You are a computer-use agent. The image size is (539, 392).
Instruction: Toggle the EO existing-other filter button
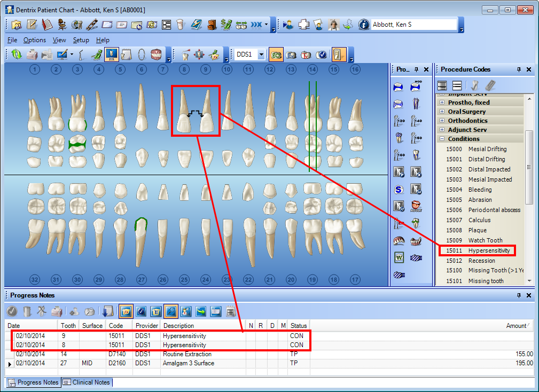click(276, 54)
